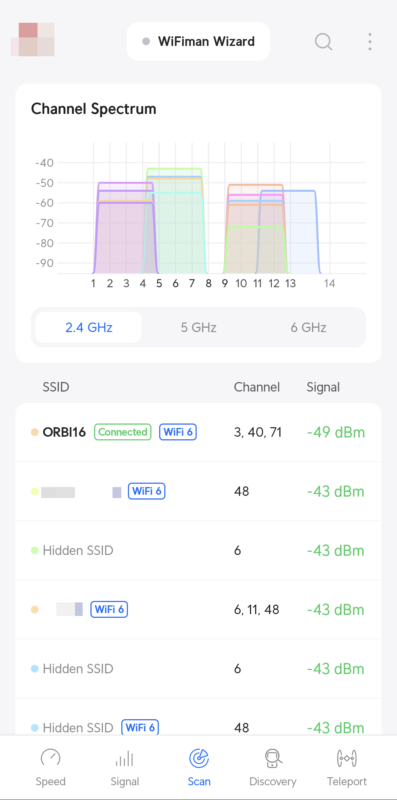Open the Discovery icon in bottom bar
Screen dimensions: 397x800
tap(272, 759)
